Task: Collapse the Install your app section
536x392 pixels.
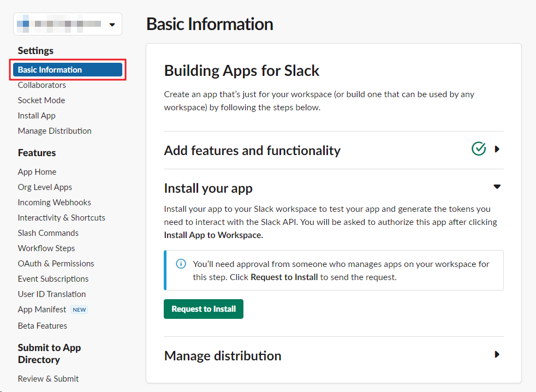Action: point(497,187)
